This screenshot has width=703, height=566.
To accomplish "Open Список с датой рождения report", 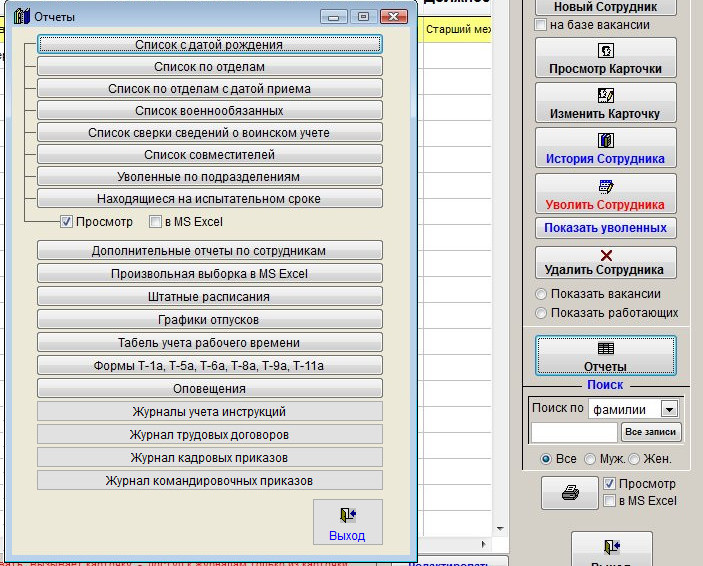I will click(x=209, y=44).
